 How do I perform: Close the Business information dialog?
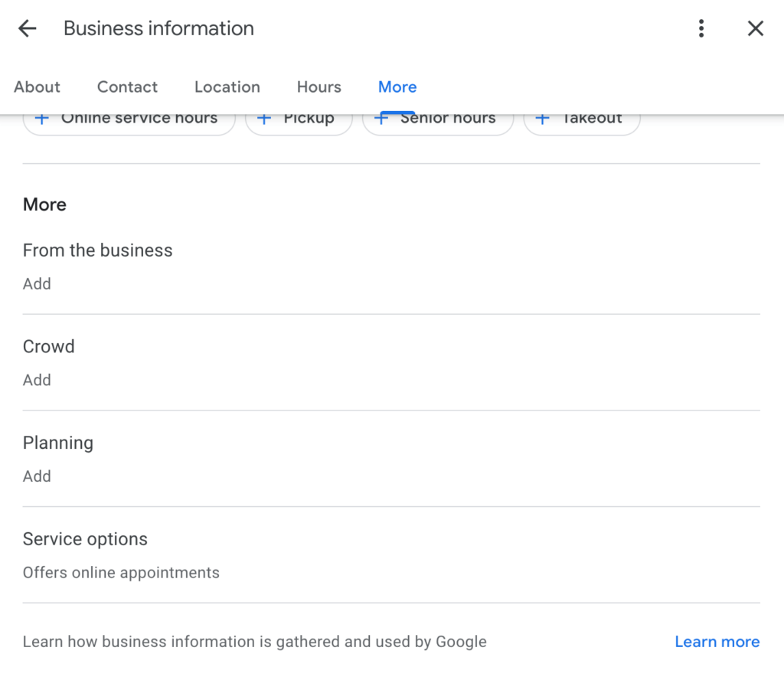tap(756, 28)
